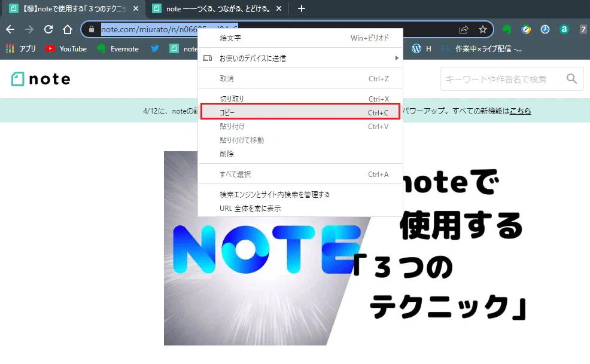Bookmark this page with the star icon

pyautogui.click(x=483, y=29)
